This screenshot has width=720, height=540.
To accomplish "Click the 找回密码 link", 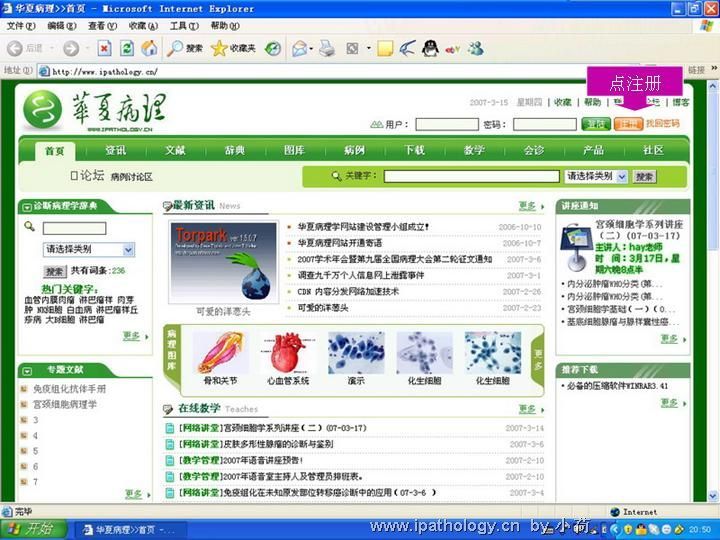I will tap(662, 124).
